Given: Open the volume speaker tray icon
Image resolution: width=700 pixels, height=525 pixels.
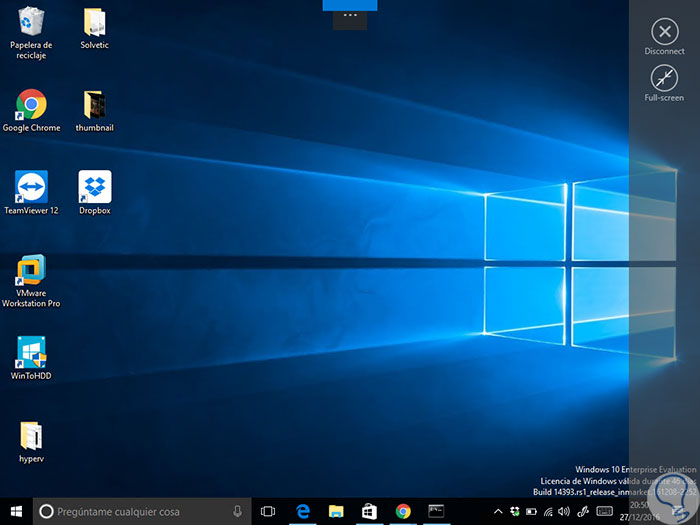Looking at the screenshot, I should [x=564, y=511].
